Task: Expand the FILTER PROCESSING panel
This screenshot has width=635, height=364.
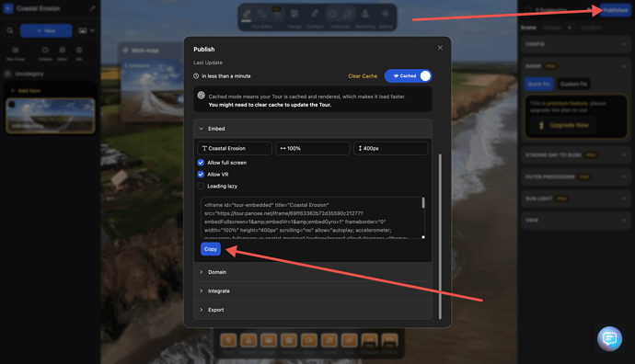Action: click(x=575, y=176)
